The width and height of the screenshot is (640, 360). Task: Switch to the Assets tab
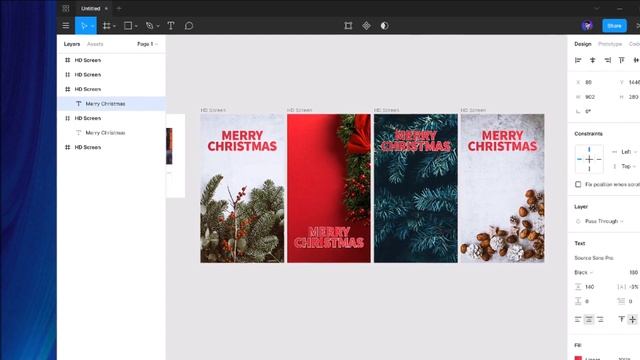(x=95, y=44)
